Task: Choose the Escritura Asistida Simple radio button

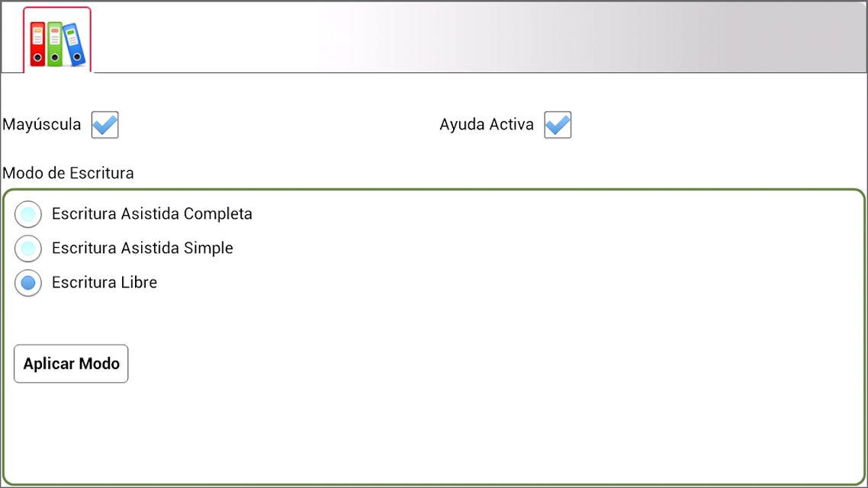Action: tap(28, 249)
